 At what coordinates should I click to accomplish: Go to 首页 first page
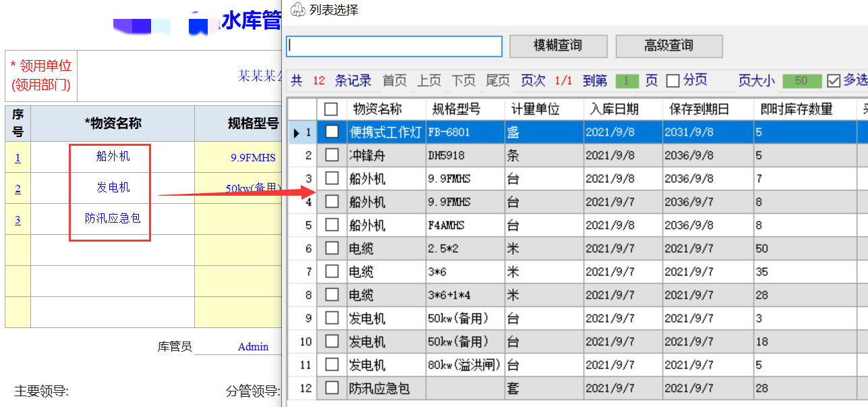[x=394, y=80]
